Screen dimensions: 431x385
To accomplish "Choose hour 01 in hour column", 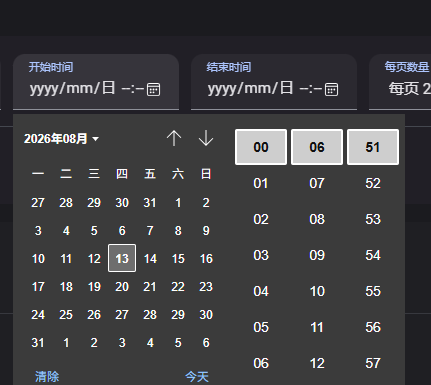I will [x=261, y=183].
